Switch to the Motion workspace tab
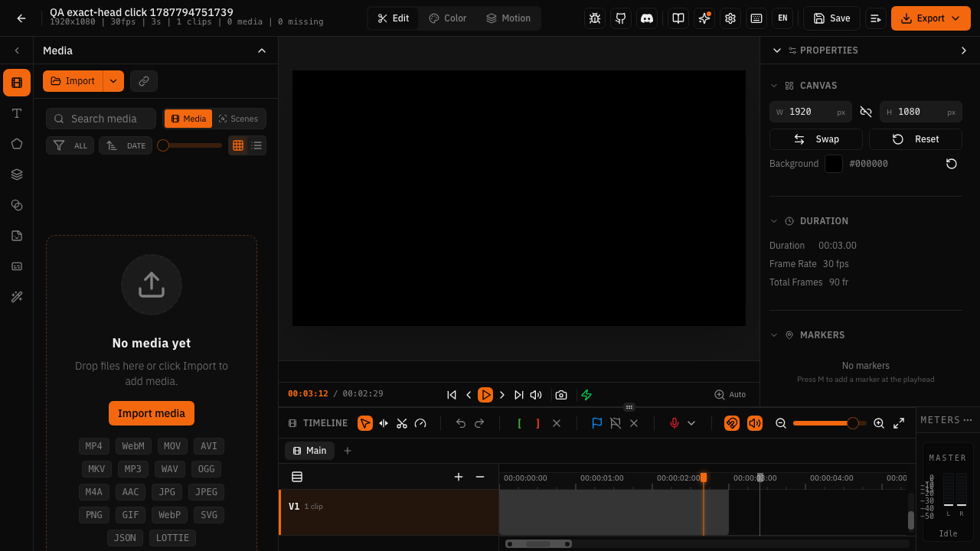The width and height of the screenshot is (980, 551). (x=508, y=18)
